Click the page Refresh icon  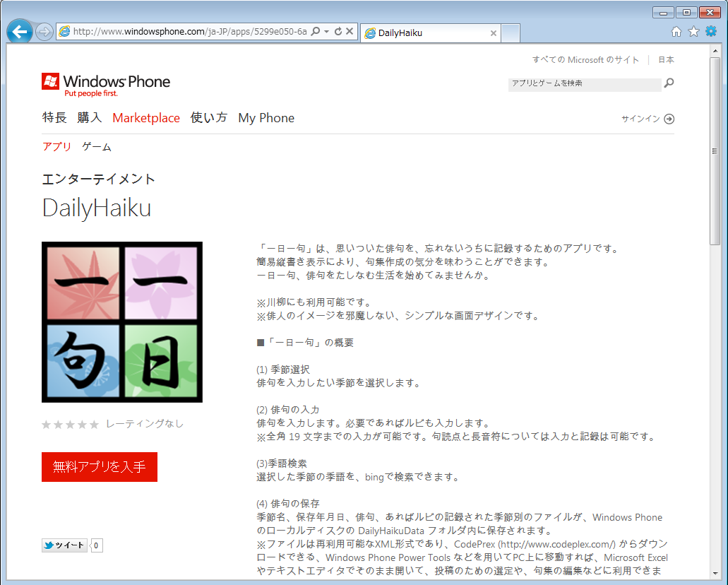coord(338,31)
